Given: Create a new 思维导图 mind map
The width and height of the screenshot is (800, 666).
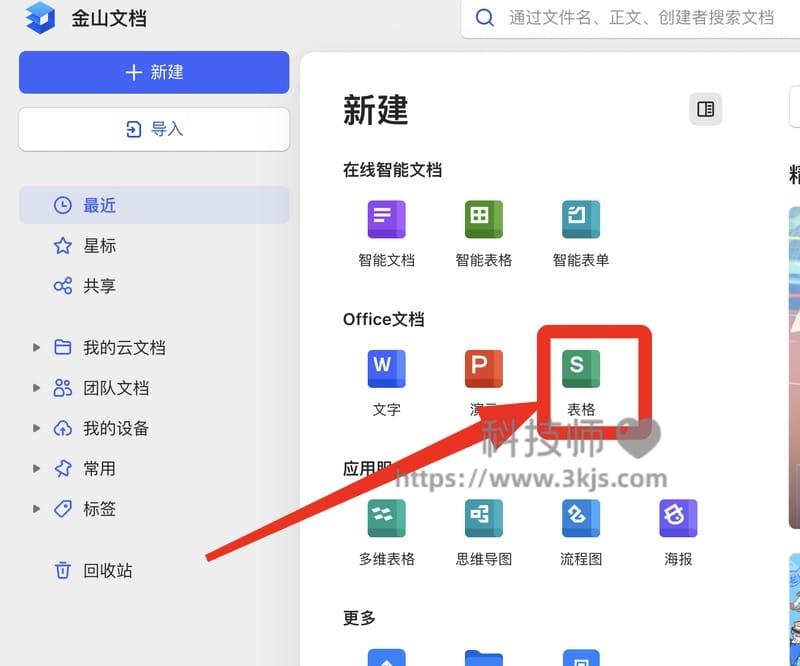Looking at the screenshot, I should pos(484,532).
